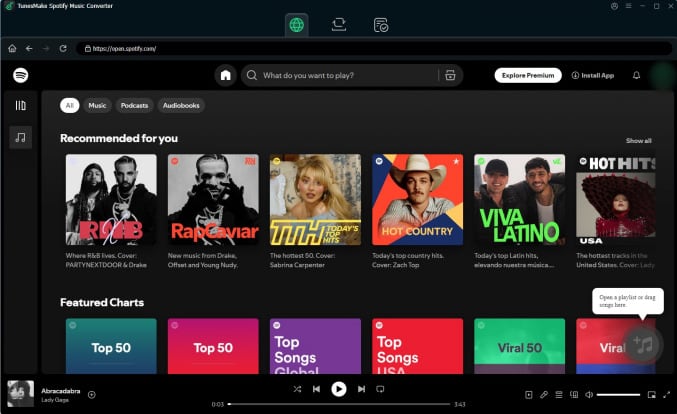Select the Podcasts filter chip
Screen dimensions: 677x414
[x=134, y=105]
